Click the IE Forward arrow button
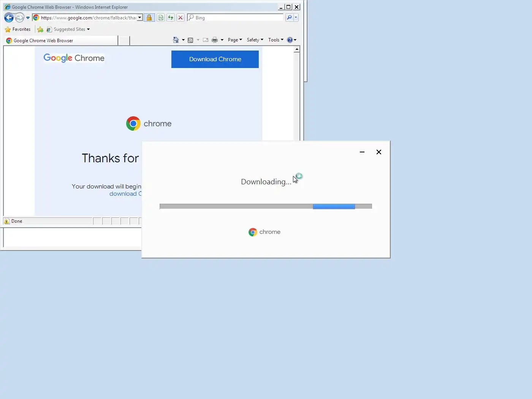This screenshot has height=399, width=532. (x=19, y=17)
